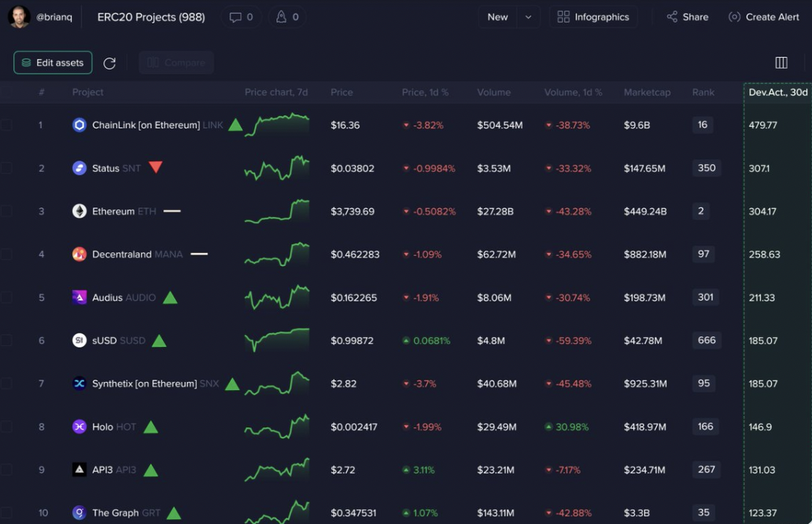Tick the checkbox for Audius row

pos(6,298)
